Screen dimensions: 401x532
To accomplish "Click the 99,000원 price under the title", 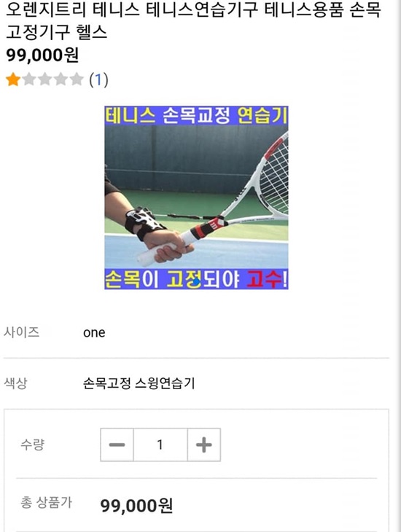I will (x=42, y=55).
